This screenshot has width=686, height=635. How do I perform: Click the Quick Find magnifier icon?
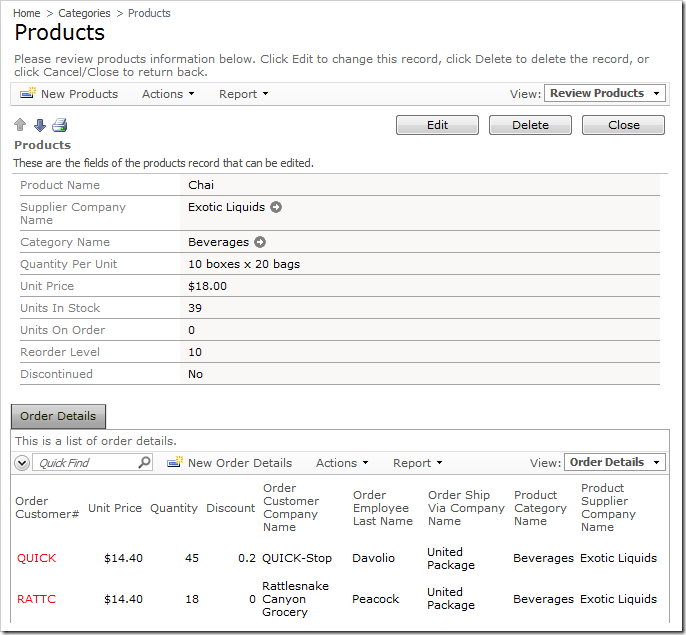pos(144,462)
